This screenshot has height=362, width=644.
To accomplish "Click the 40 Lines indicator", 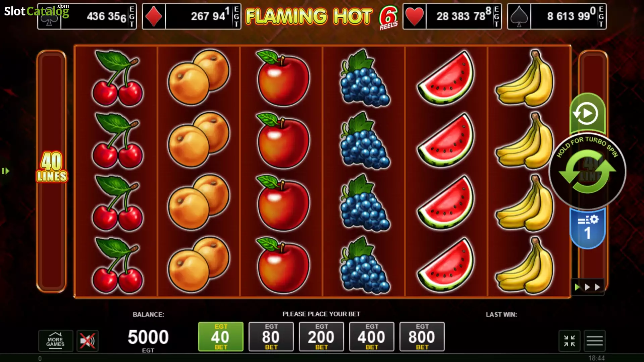I will pyautogui.click(x=52, y=167).
